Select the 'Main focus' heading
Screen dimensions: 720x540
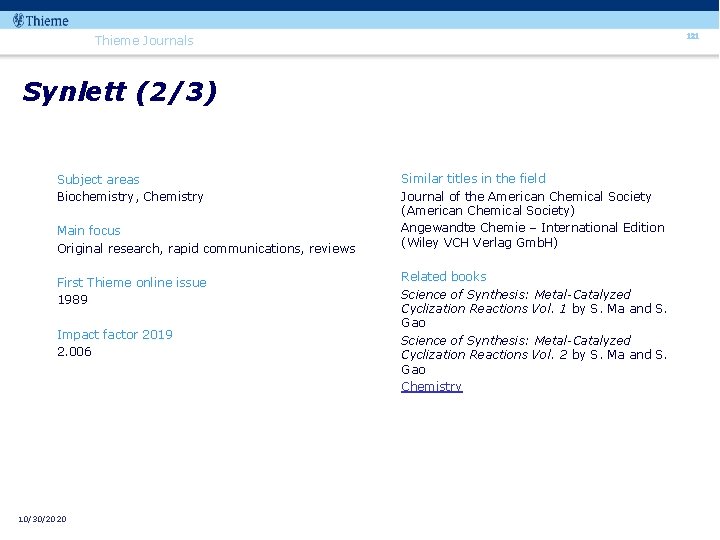(89, 231)
